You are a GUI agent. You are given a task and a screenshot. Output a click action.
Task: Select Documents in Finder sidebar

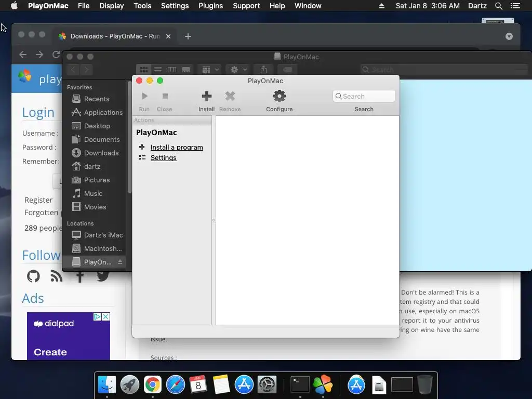click(96, 139)
